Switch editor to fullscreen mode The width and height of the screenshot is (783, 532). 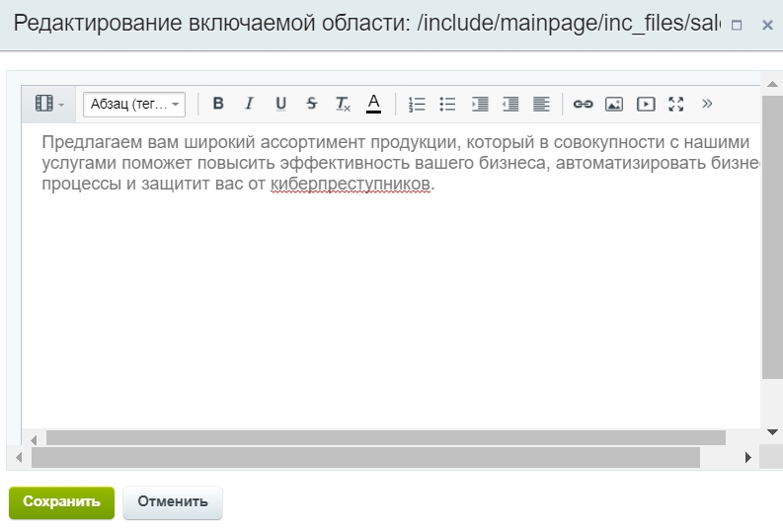tap(676, 104)
